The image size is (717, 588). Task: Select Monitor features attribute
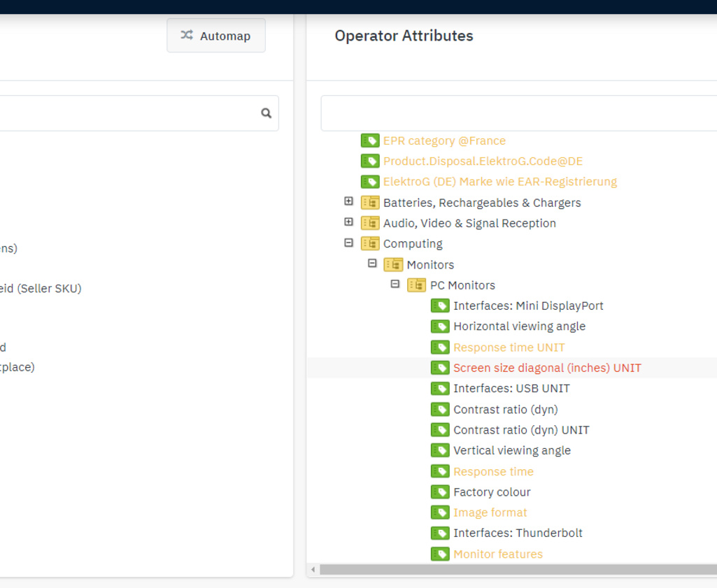498,554
